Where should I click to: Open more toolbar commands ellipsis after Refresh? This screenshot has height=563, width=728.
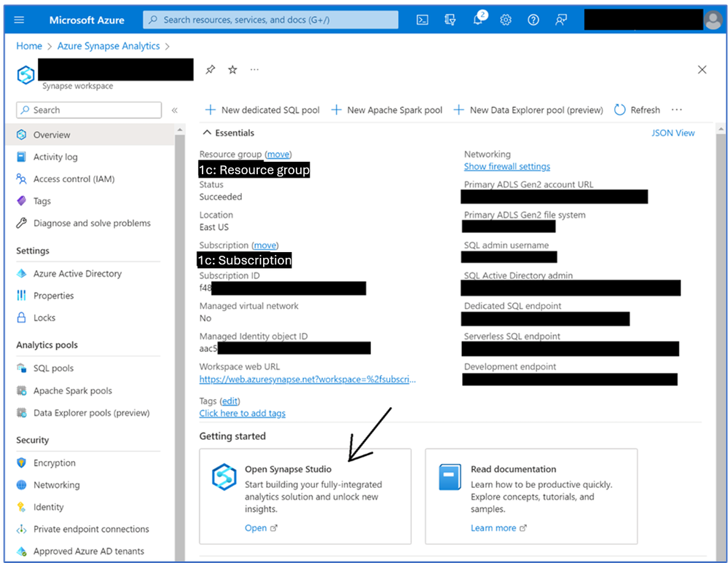(677, 110)
